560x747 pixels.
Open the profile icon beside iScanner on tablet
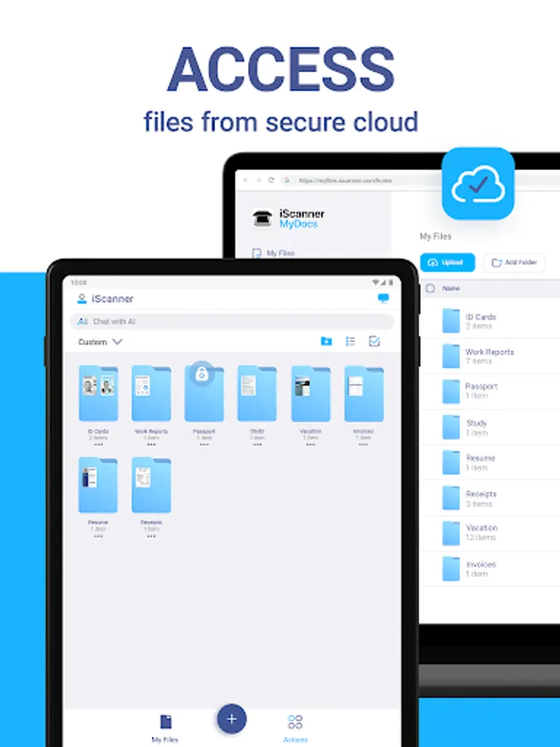[x=82, y=299]
